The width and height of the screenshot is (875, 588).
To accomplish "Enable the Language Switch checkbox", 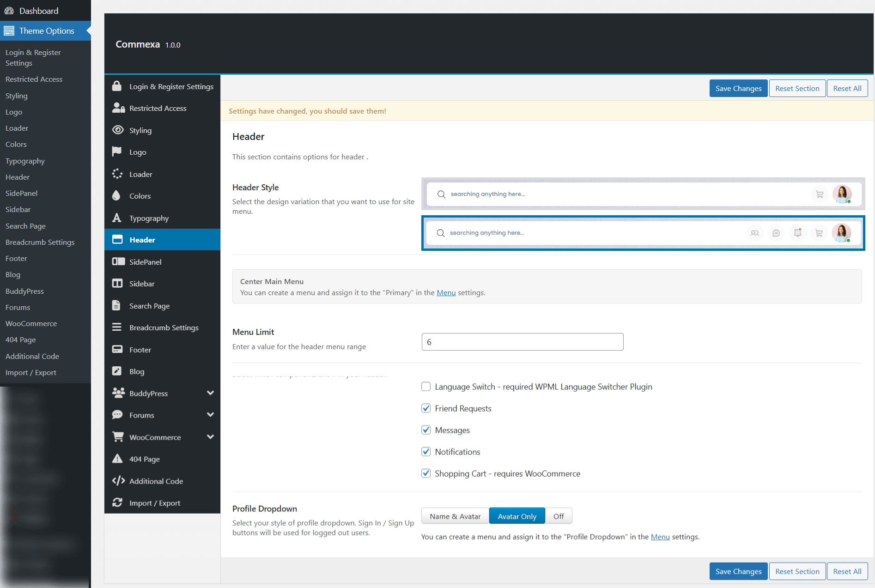I will [x=426, y=387].
